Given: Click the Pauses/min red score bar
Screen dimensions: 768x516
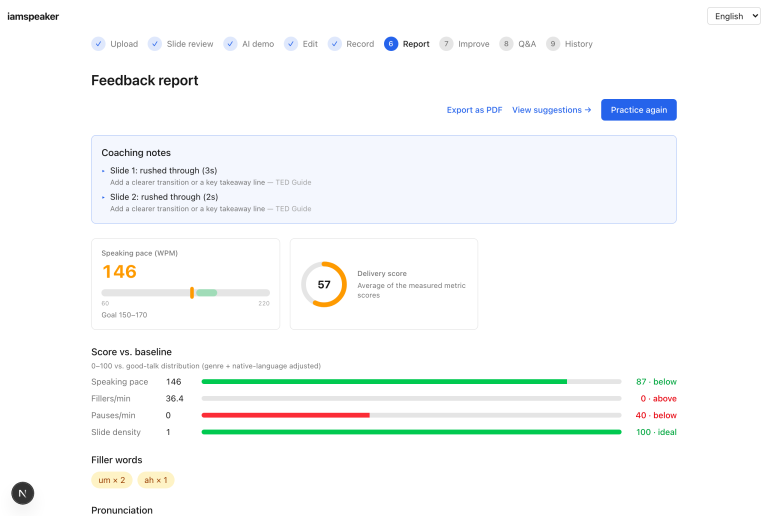Looking at the screenshot, I should (286, 415).
